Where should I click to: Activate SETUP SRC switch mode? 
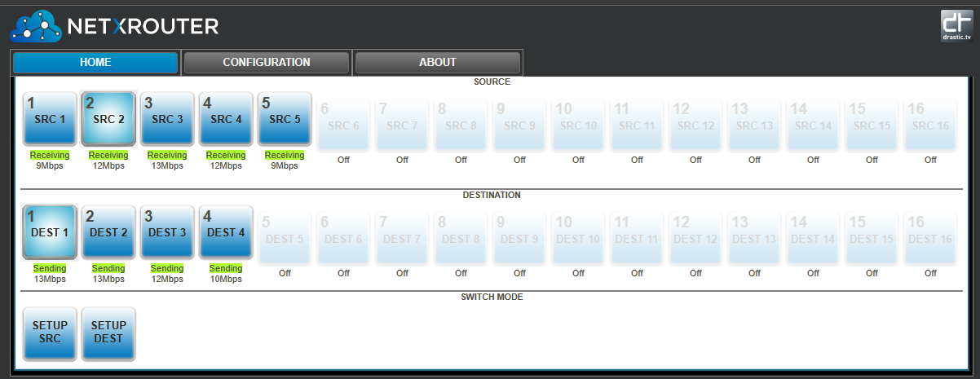click(x=50, y=333)
